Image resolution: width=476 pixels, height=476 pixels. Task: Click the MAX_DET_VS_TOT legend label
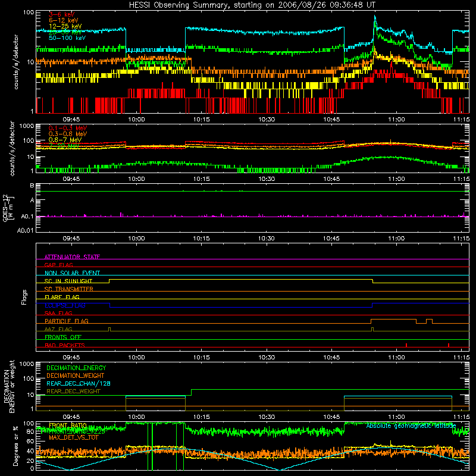(74, 437)
